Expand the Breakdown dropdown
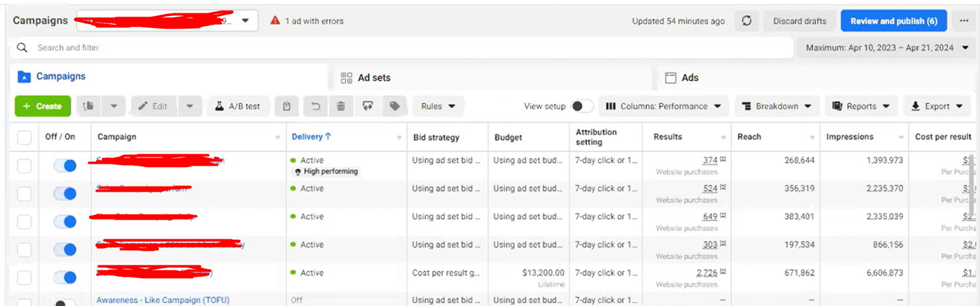The height and width of the screenshot is (306, 980). point(777,106)
